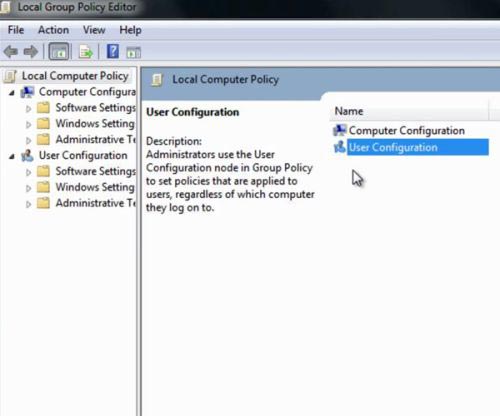
Task: Toggle the Show/Hide Action Pane icon
Action: click(x=133, y=52)
